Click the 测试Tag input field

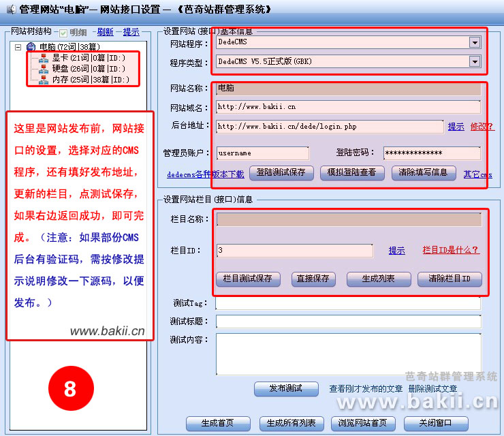tap(348, 303)
